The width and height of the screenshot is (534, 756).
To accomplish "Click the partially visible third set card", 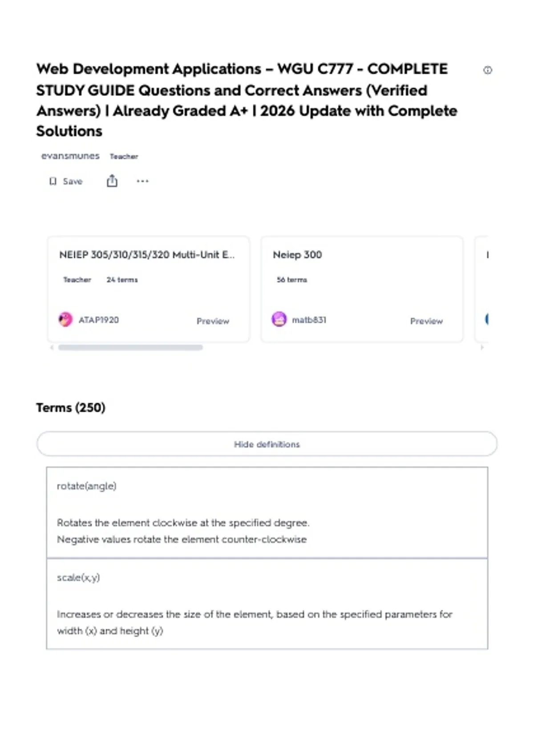I will click(x=482, y=289).
